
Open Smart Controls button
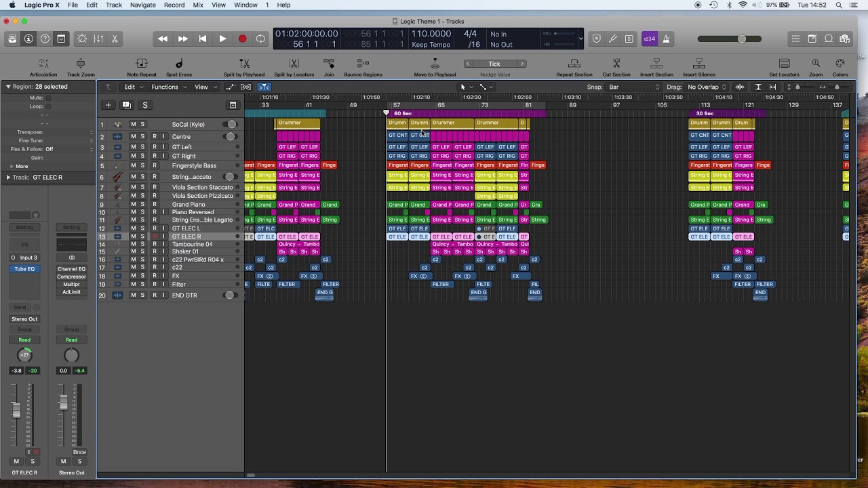[x=82, y=39]
